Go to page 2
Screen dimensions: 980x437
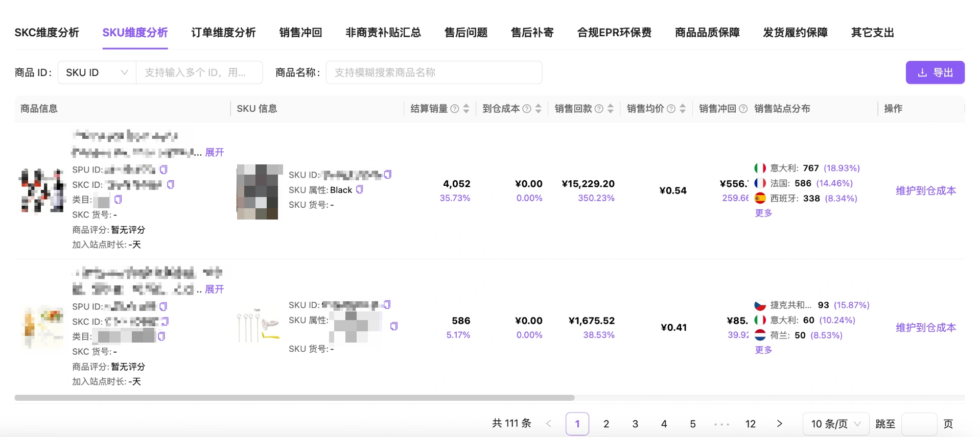(x=606, y=424)
